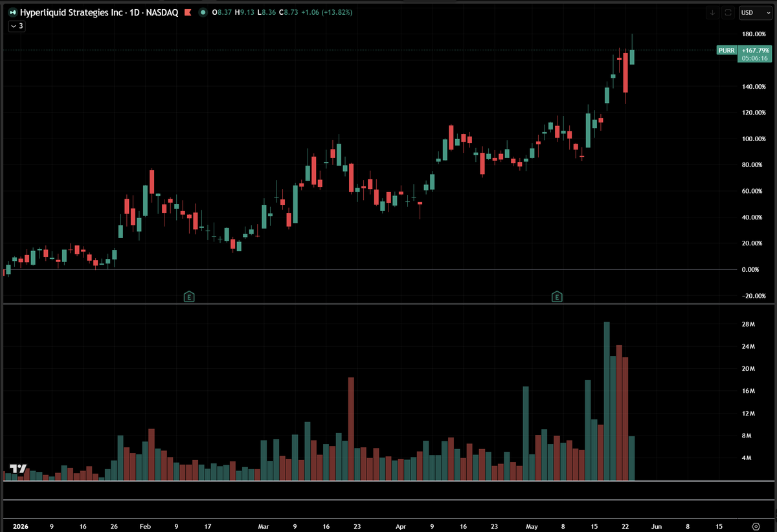The height and width of the screenshot is (532, 777).
Task: Click the 4M volume scale label
Action: (x=747, y=458)
